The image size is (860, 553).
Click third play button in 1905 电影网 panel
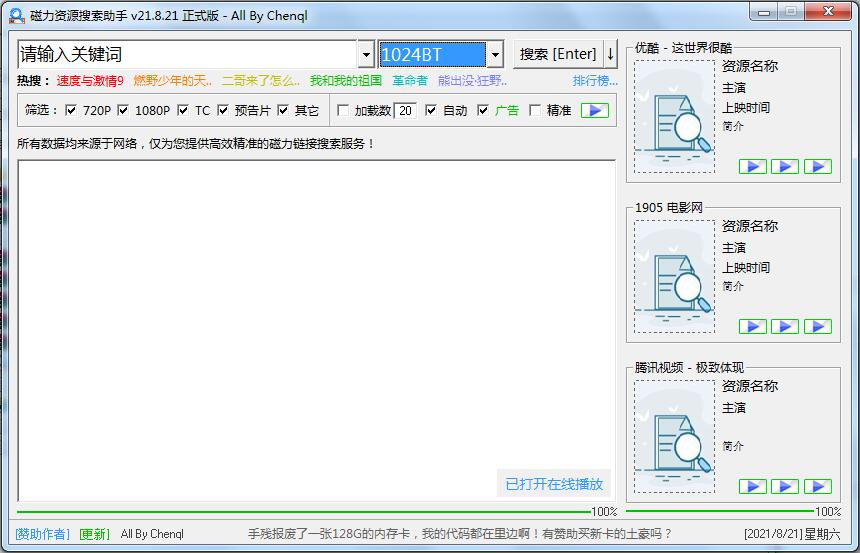(818, 326)
